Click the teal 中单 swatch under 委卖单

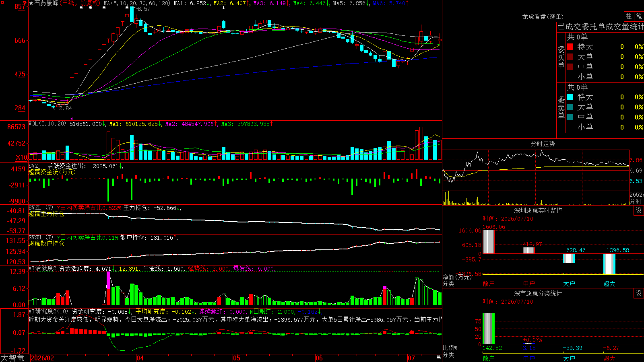pyautogui.click(x=570, y=117)
